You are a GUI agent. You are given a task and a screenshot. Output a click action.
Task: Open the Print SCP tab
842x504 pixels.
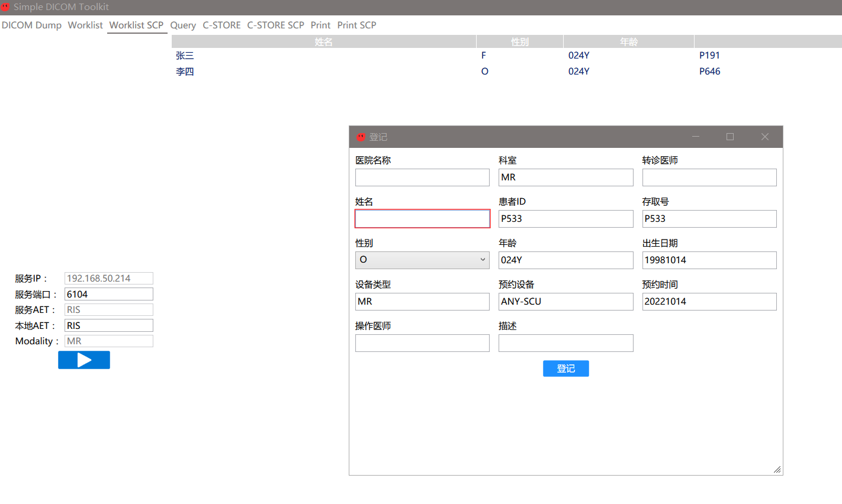[356, 25]
